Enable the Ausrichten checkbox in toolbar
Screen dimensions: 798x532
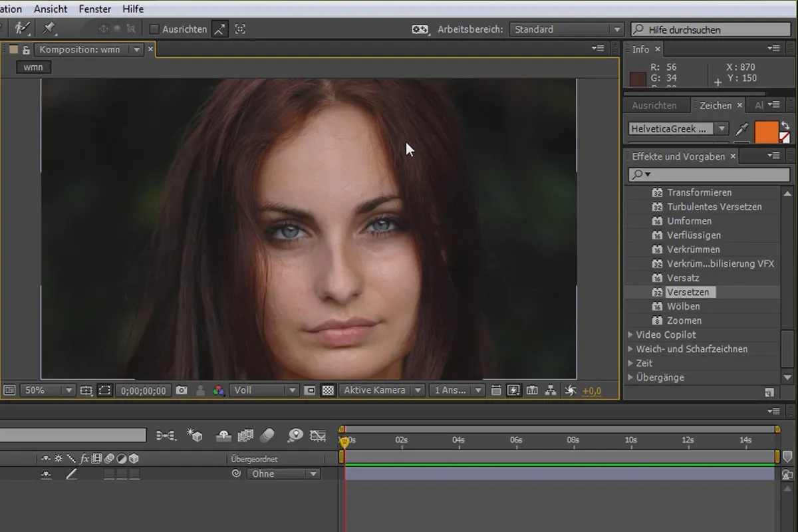154,29
